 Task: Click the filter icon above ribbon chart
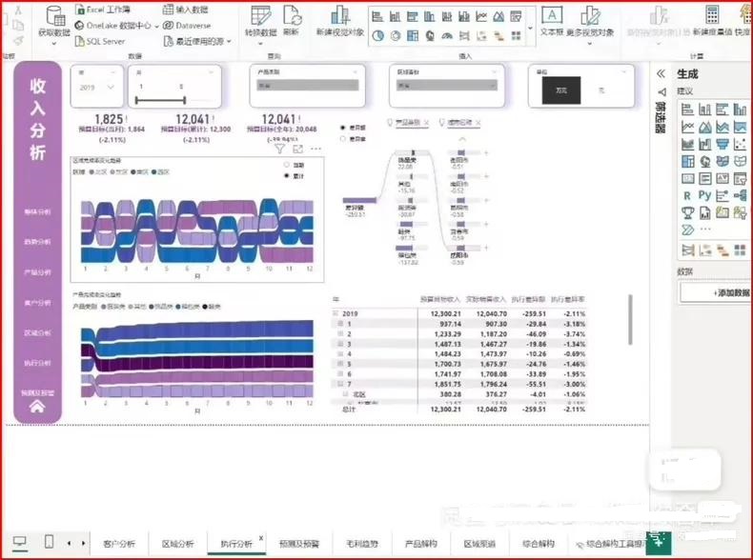click(x=280, y=149)
